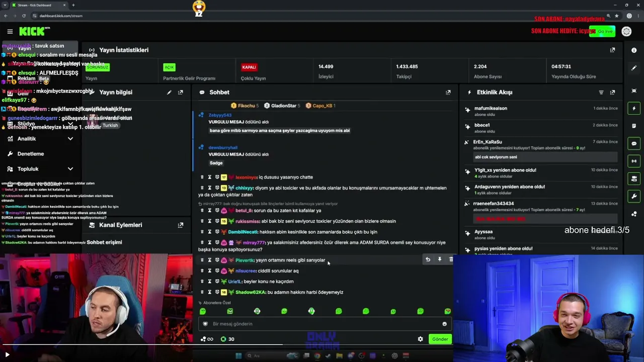Viewport: 644px width, 362px height.
Task: Toggle the stream camera panel button
Action: click(x=634, y=178)
